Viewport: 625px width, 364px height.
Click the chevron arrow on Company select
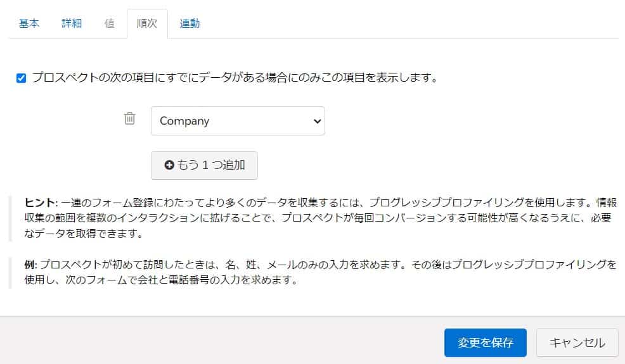tap(318, 121)
